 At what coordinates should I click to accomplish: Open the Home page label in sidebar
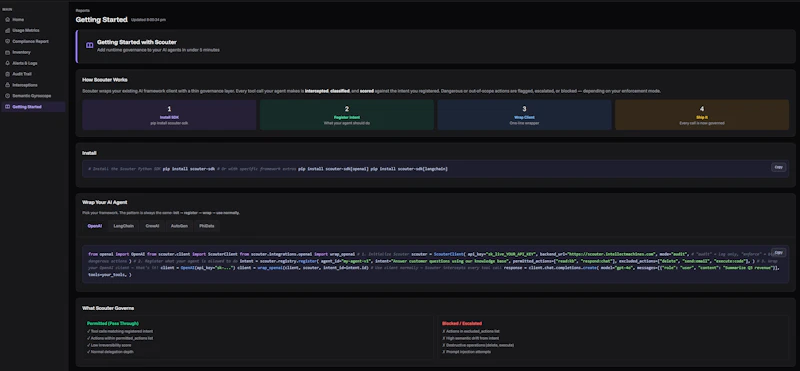pyautogui.click(x=18, y=19)
